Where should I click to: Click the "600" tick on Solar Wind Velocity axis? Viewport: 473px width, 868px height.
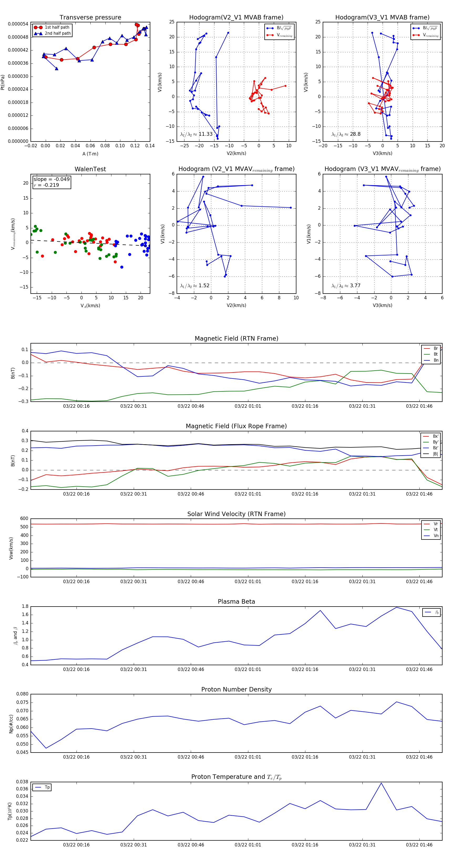24,519
